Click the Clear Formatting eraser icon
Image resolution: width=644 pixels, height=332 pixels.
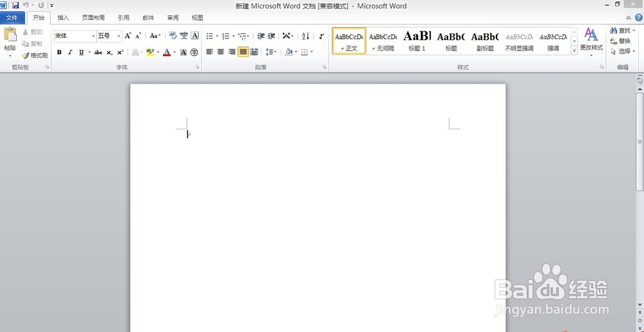(x=173, y=35)
